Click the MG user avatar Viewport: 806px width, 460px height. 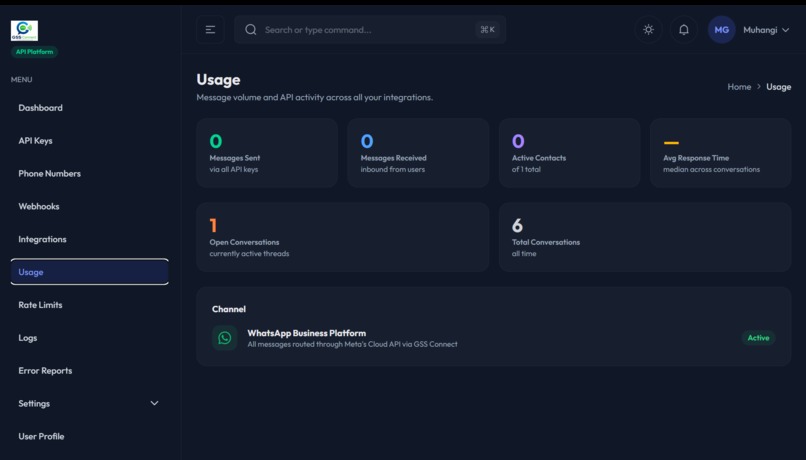[x=721, y=30]
